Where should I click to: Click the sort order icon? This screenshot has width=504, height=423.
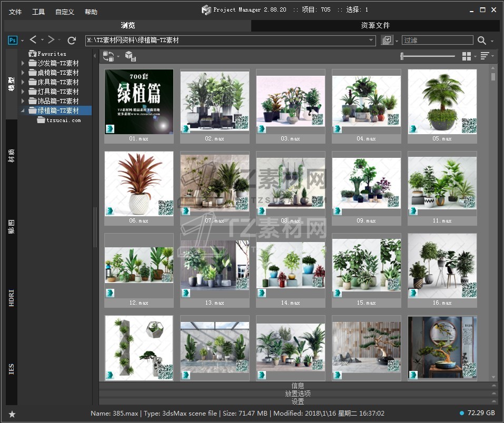(x=485, y=56)
